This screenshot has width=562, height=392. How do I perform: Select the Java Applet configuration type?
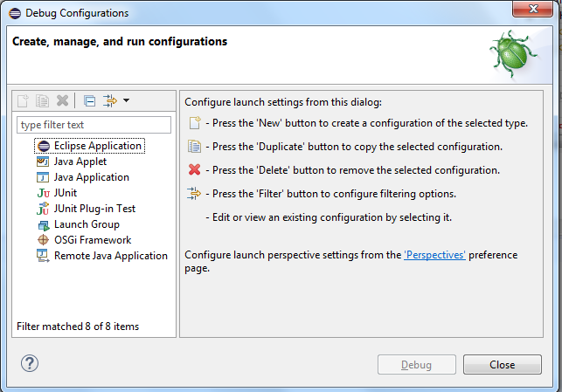pos(80,162)
